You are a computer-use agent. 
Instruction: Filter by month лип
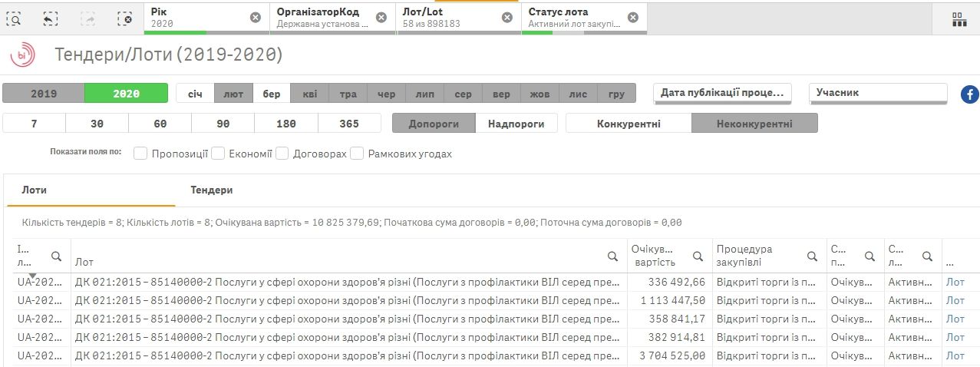(x=425, y=94)
